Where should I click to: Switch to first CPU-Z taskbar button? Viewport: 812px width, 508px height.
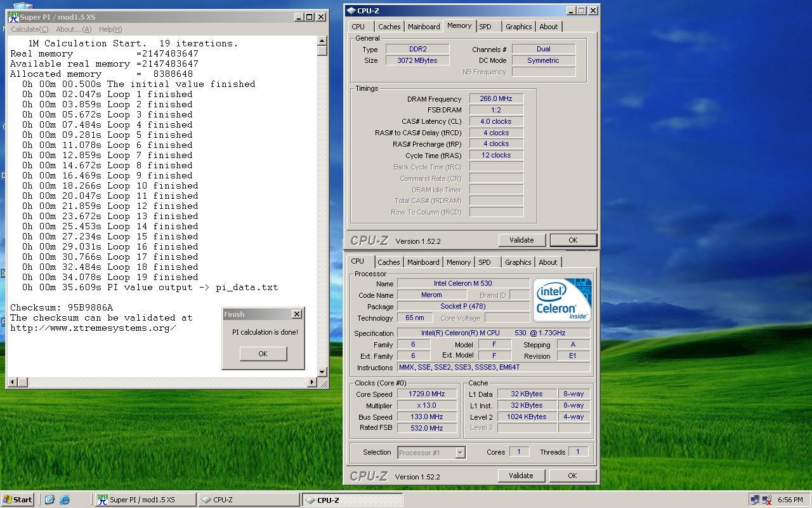click(x=248, y=500)
